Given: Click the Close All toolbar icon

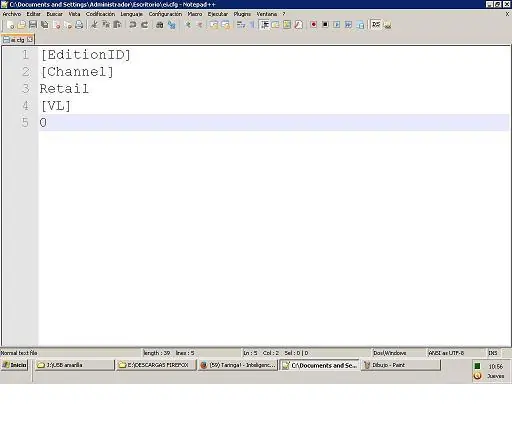Looking at the screenshot, I should coord(68,25).
